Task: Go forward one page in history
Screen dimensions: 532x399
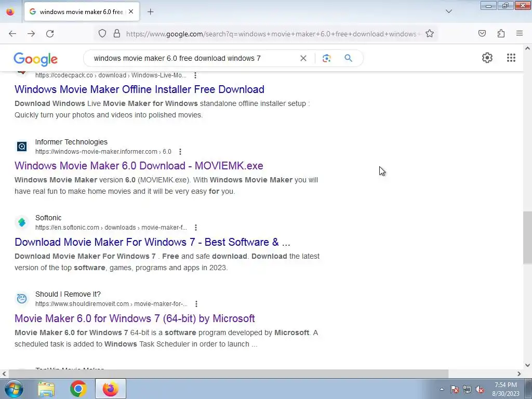Action: tap(31, 34)
